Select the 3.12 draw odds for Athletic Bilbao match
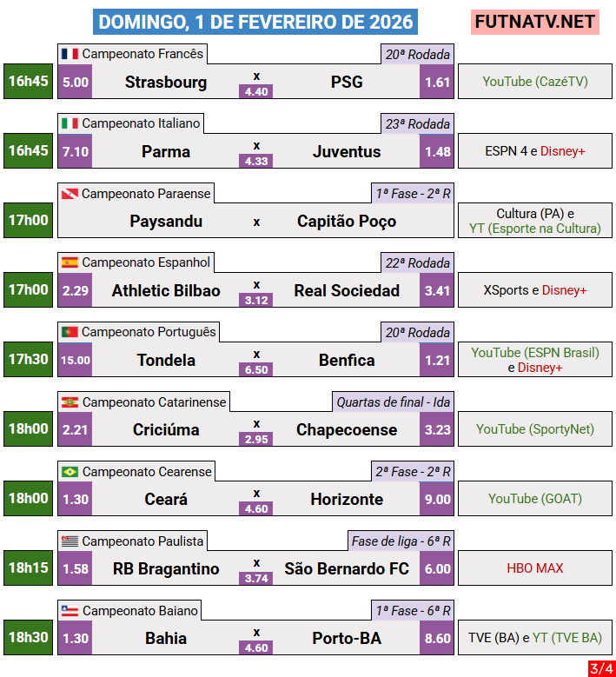Viewport: 616px width, 677px height. click(256, 300)
